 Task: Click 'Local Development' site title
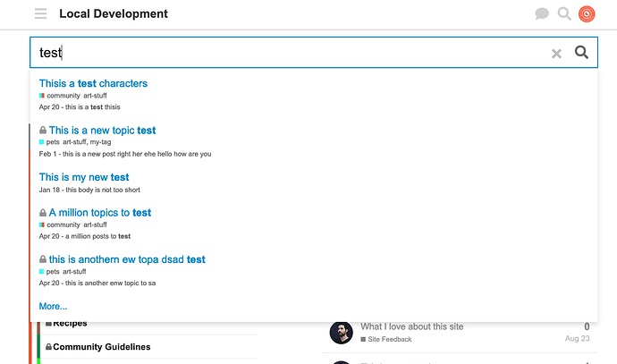(114, 13)
